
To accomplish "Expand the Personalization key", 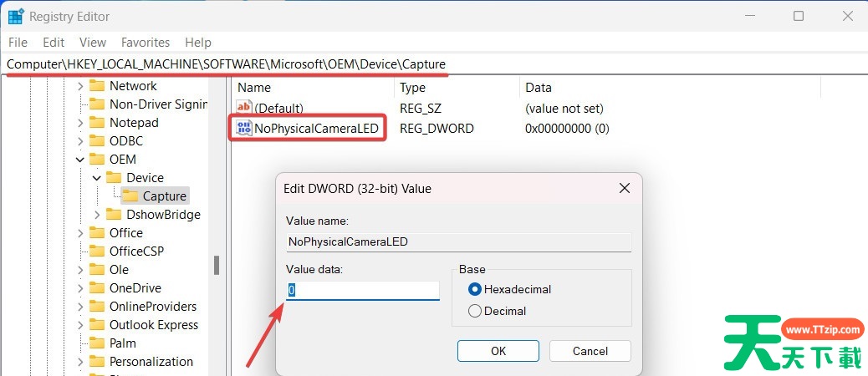I will pos(80,362).
